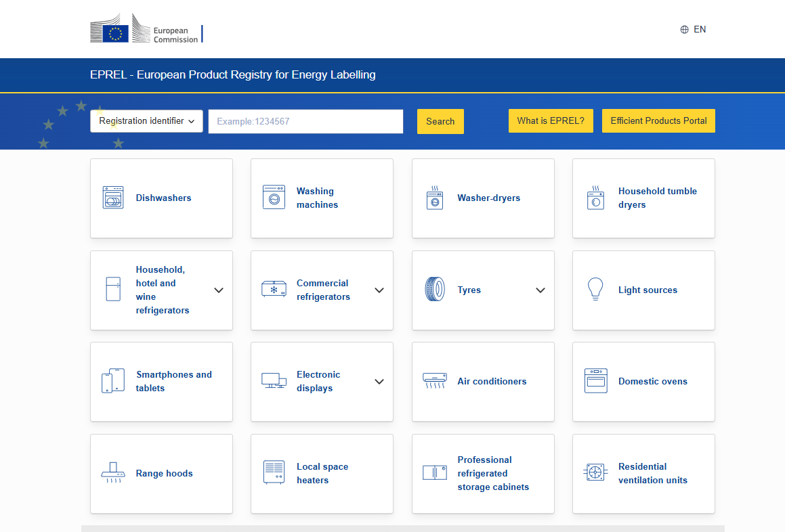This screenshot has height=532, width=785.
Task: Click the Tyres tyre icon
Action: tap(435, 289)
